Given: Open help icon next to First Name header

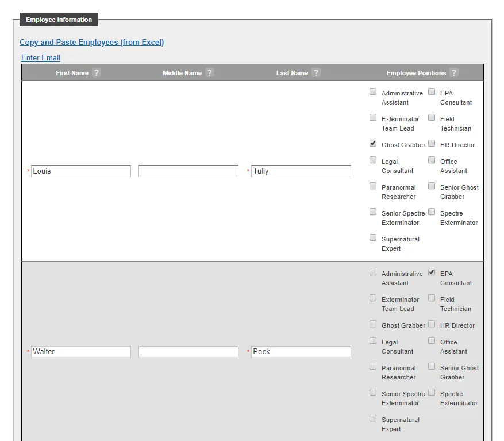Looking at the screenshot, I should [96, 72].
